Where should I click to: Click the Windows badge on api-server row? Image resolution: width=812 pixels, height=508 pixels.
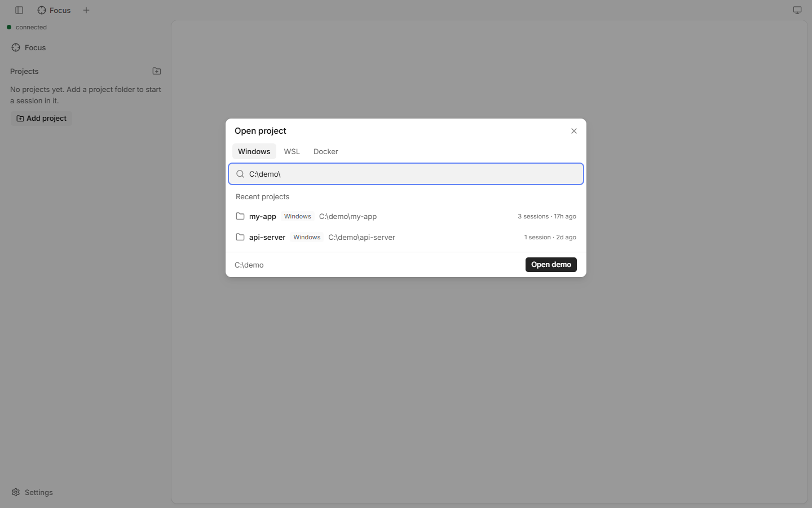click(x=307, y=237)
